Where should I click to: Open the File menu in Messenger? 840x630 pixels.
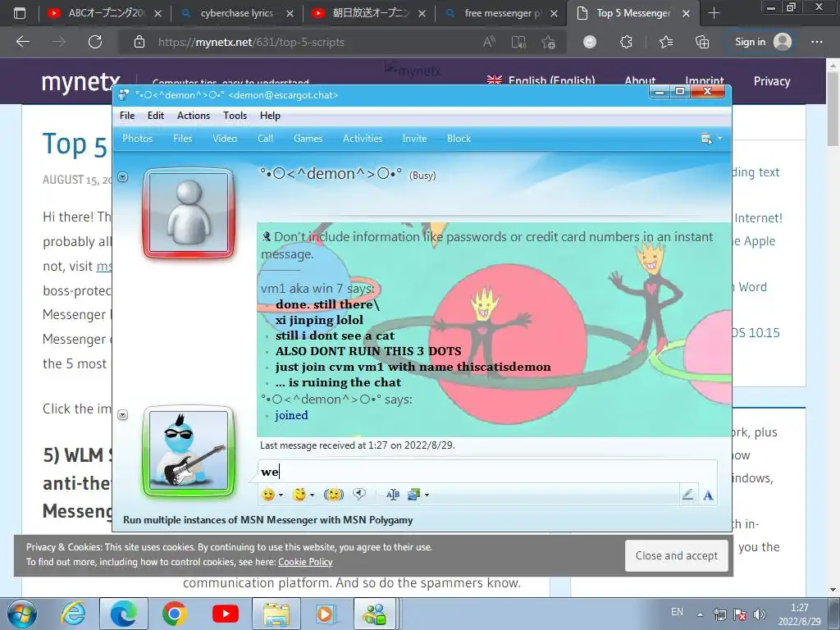[127, 116]
